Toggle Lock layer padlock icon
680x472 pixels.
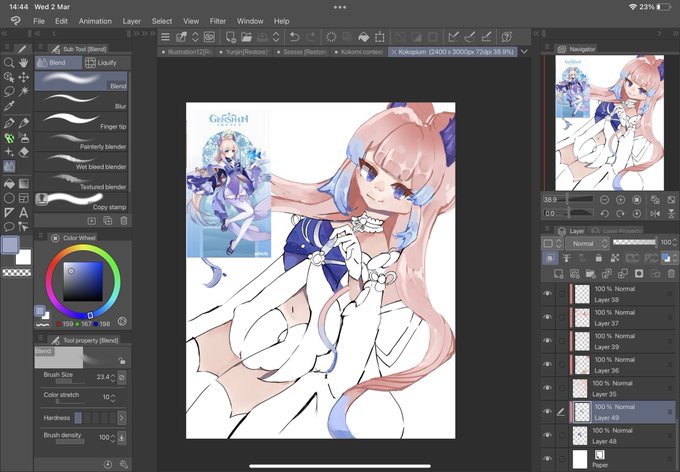tap(598, 258)
